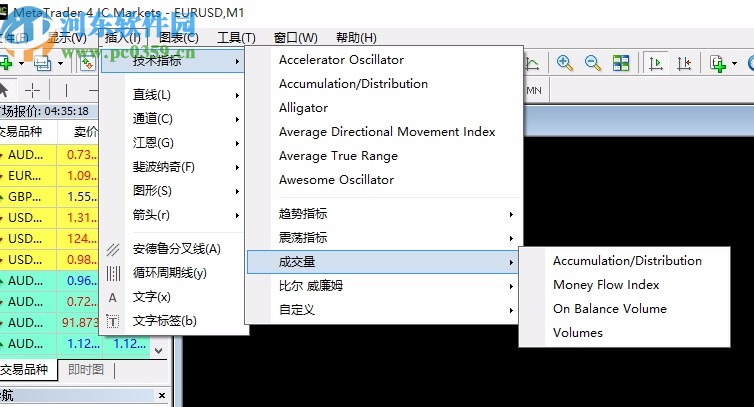Expand the 趋势指标 submenu
Image resolution: width=754 pixels, height=407 pixels.
click(x=383, y=214)
